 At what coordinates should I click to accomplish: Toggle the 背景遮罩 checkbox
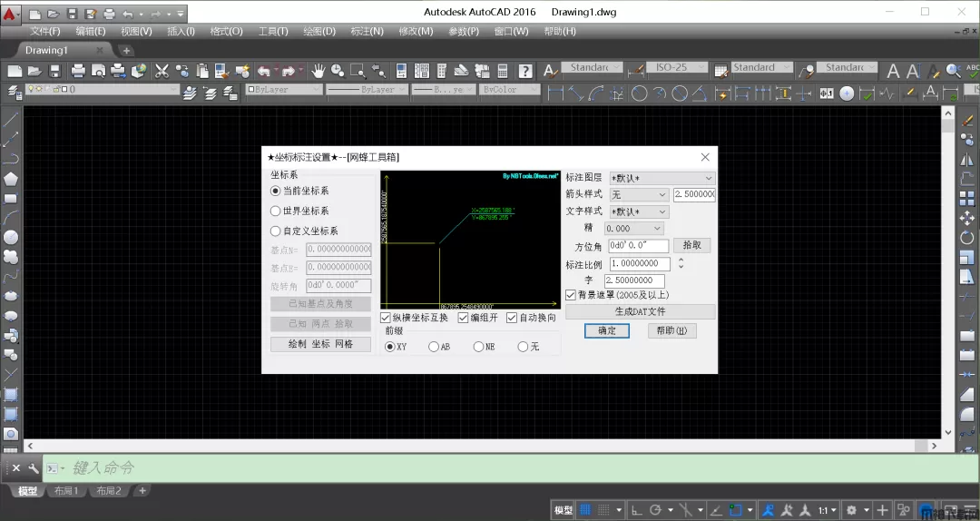571,295
